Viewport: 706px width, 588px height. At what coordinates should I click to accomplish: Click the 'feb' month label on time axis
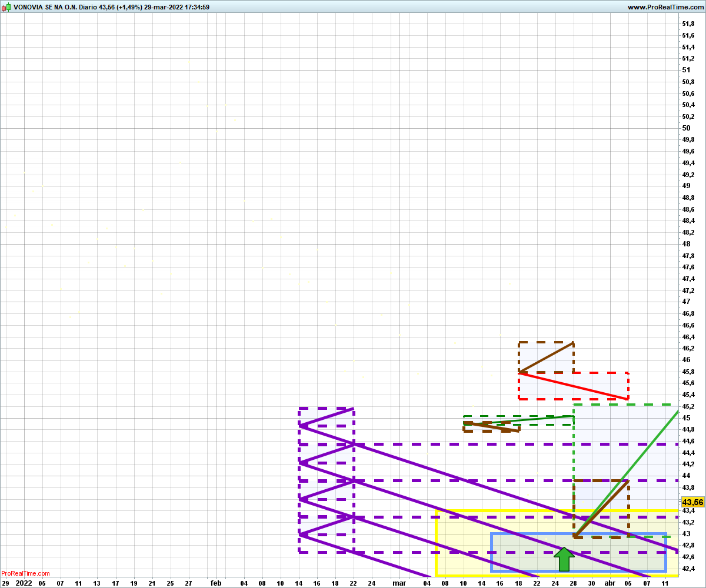216,583
